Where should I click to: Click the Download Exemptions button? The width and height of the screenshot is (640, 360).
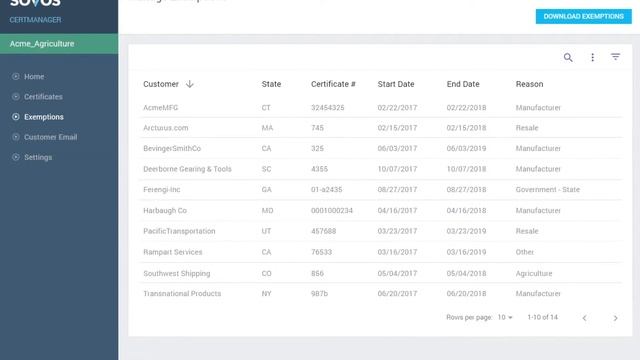tap(583, 16)
